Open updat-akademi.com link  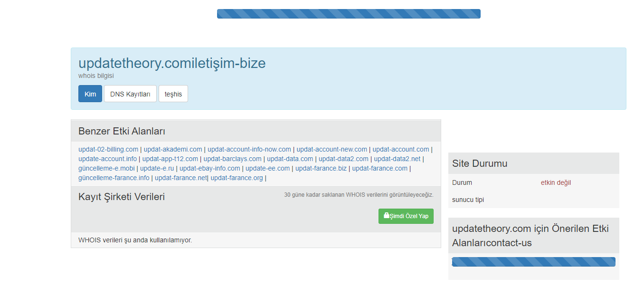pyautogui.click(x=173, y=149)
